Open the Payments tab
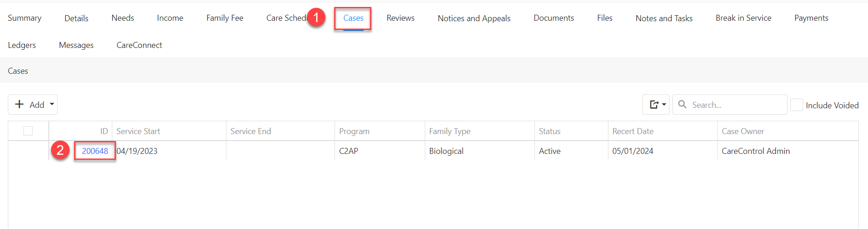The image size is (868, 229). pyautogui.click(x=811, y=18)
